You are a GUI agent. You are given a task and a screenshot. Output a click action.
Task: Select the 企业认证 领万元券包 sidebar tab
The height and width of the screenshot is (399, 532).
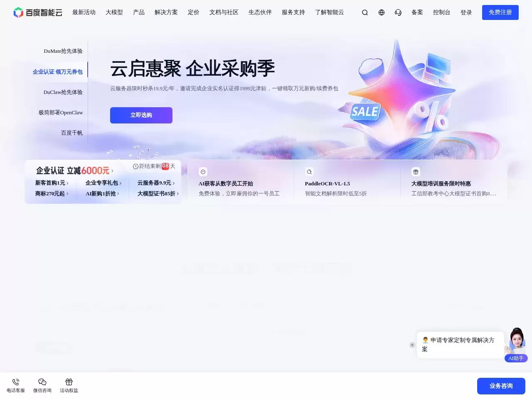57,71
